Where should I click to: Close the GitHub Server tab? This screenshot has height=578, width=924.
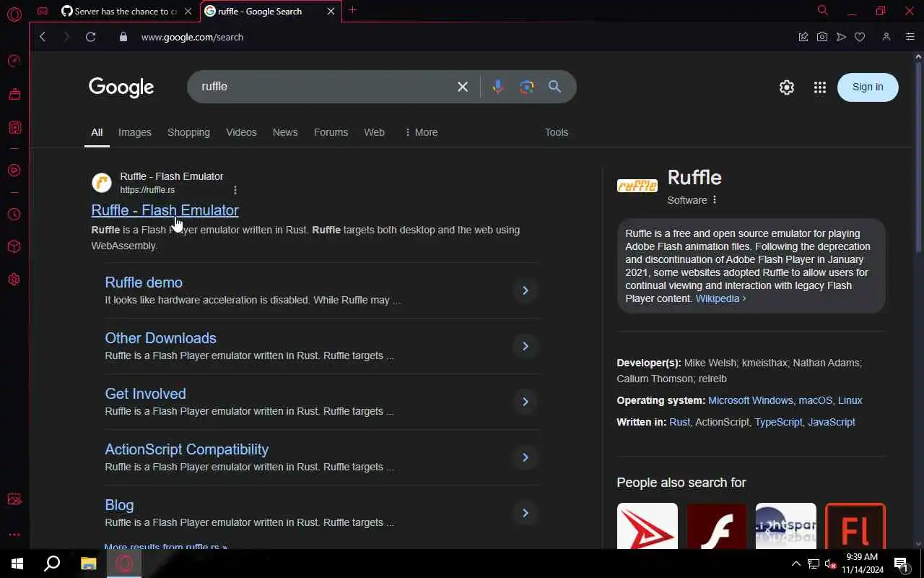coord(188,12)
